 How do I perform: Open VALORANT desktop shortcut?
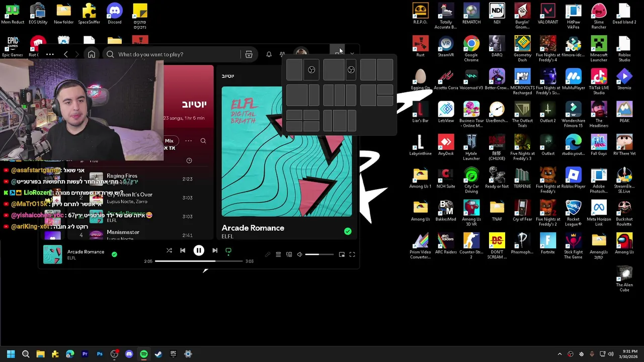point(547,14)
